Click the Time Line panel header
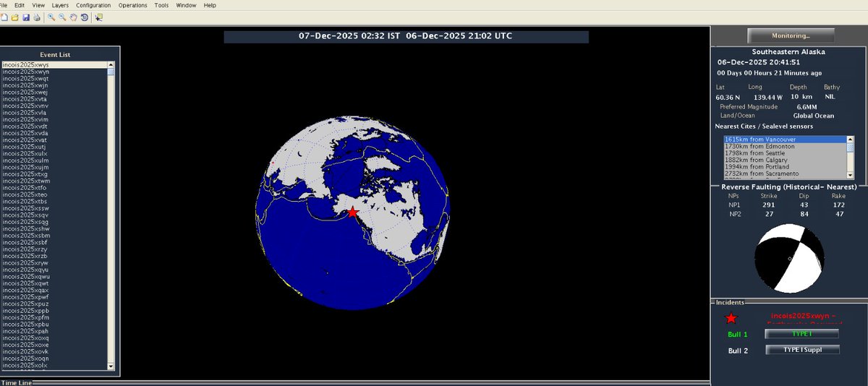Screen dimensions: 868x386 (16, 382)
